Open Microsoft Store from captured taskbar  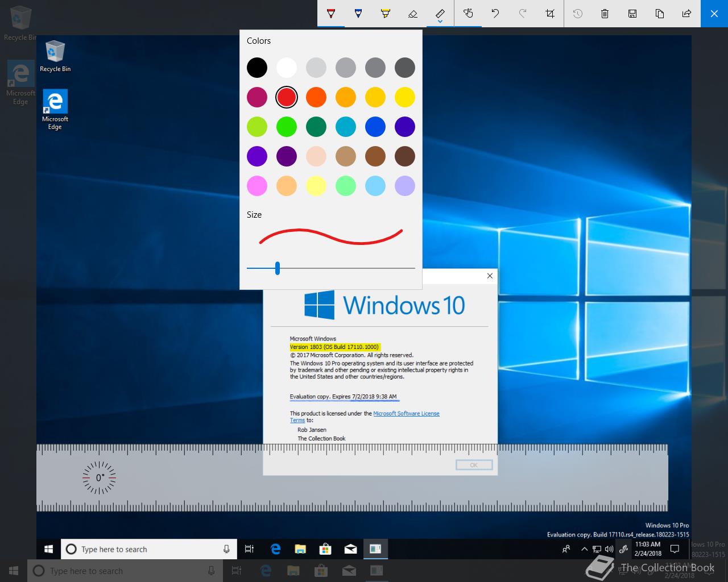(x=325, y=549)
